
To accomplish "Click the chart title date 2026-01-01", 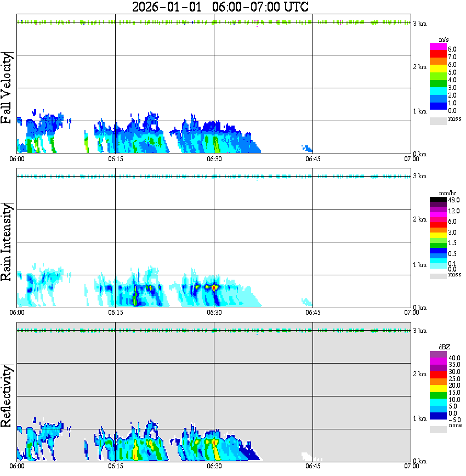I will [x=167, y=7].
